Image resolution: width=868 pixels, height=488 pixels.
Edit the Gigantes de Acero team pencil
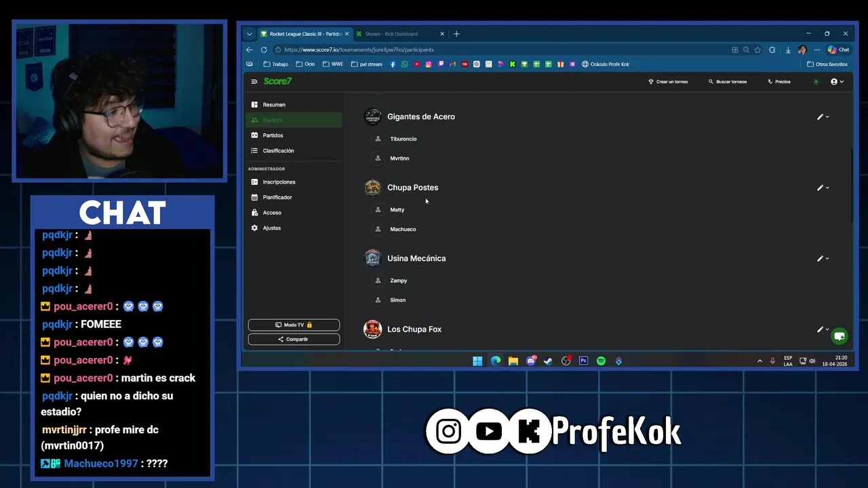[x=820, y=117]
